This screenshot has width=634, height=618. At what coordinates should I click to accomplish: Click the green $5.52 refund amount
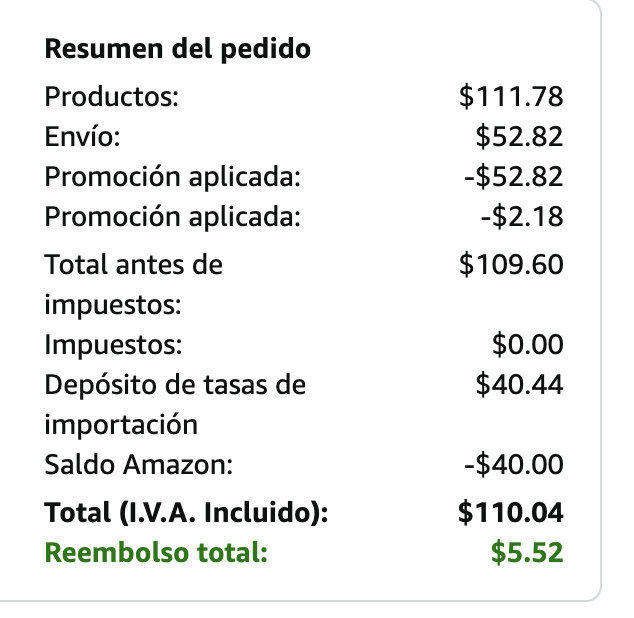[527, 552]
